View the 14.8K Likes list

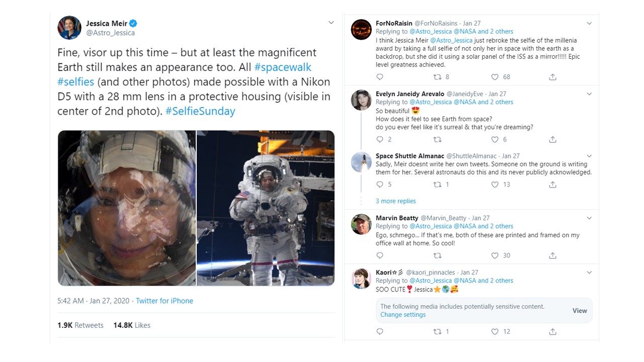(x=132, y=325)
